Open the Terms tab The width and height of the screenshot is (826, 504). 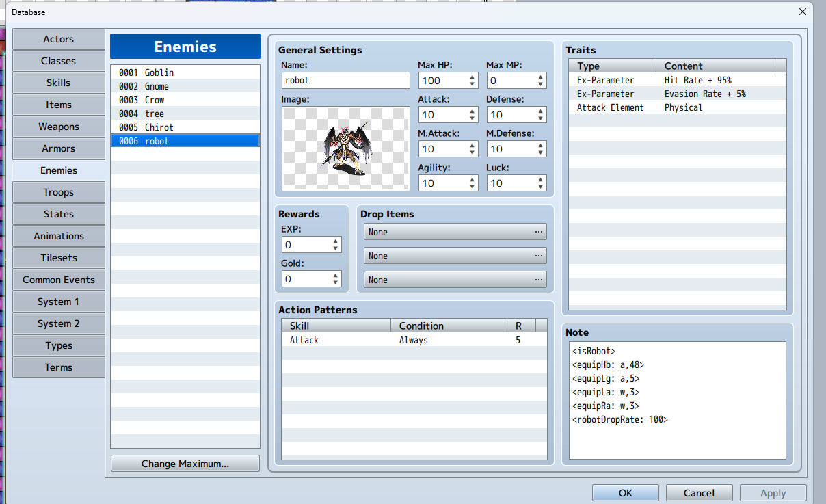59,367
